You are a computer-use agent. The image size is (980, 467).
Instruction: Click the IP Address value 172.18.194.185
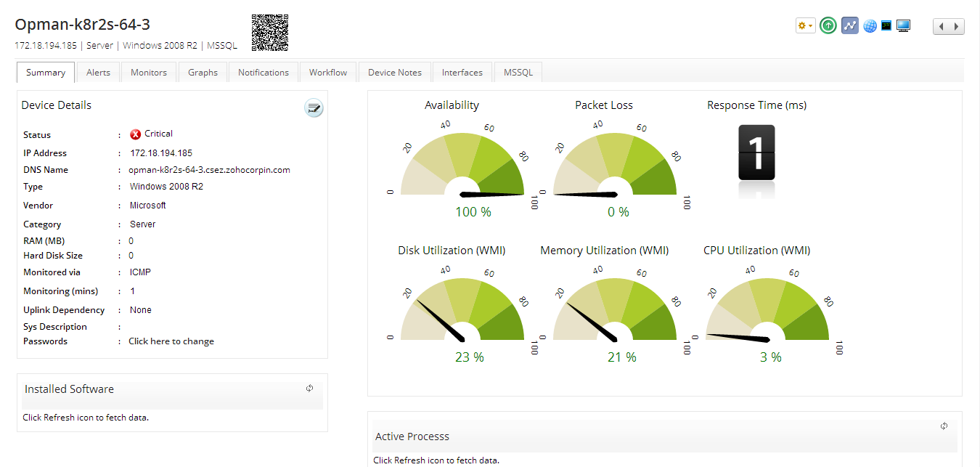[x=161, y=153]
